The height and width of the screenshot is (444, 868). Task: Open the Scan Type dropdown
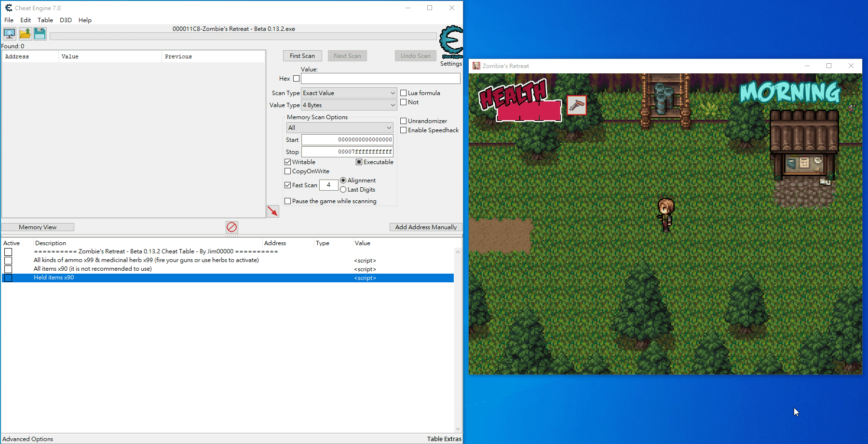349,93
